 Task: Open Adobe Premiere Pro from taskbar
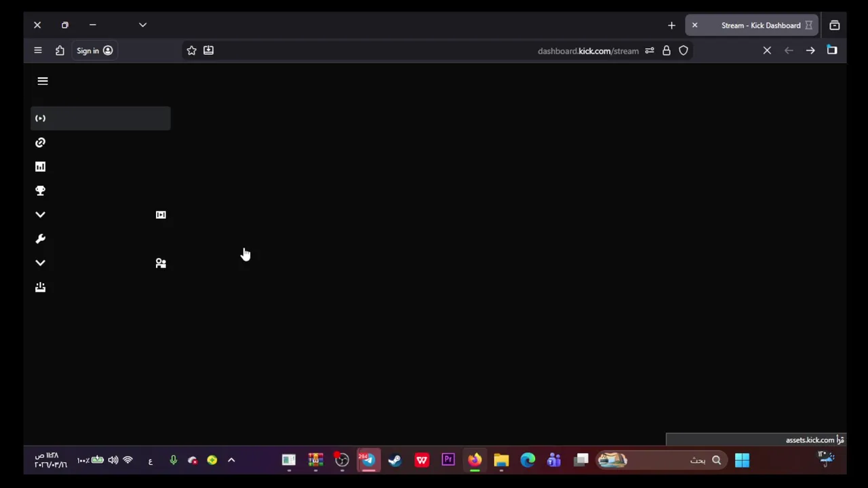pos(448,461)
